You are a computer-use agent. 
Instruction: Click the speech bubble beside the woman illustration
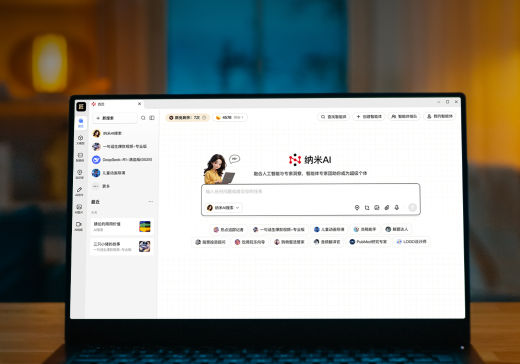(235, 159)
